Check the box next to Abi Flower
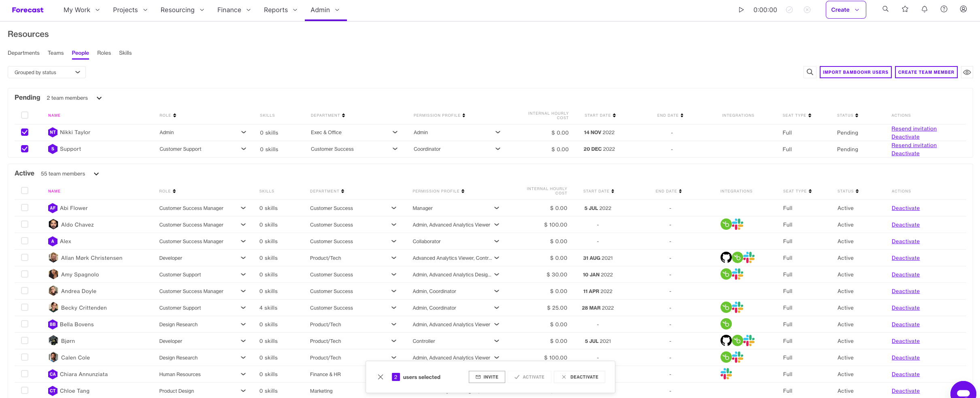 coord(25,208)
